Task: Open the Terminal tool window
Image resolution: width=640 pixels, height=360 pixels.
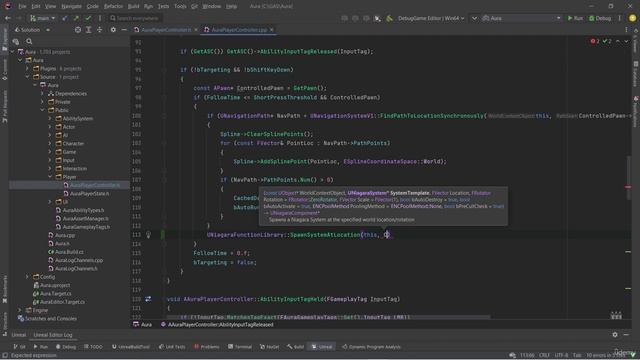Action: (240, 347)
